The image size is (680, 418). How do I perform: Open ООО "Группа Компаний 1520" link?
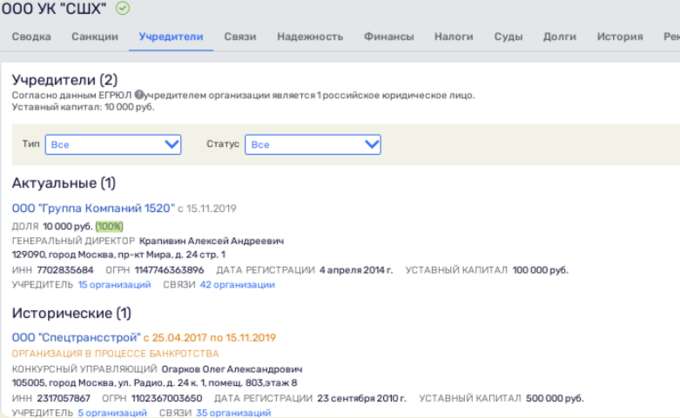[x=93, y=208]
